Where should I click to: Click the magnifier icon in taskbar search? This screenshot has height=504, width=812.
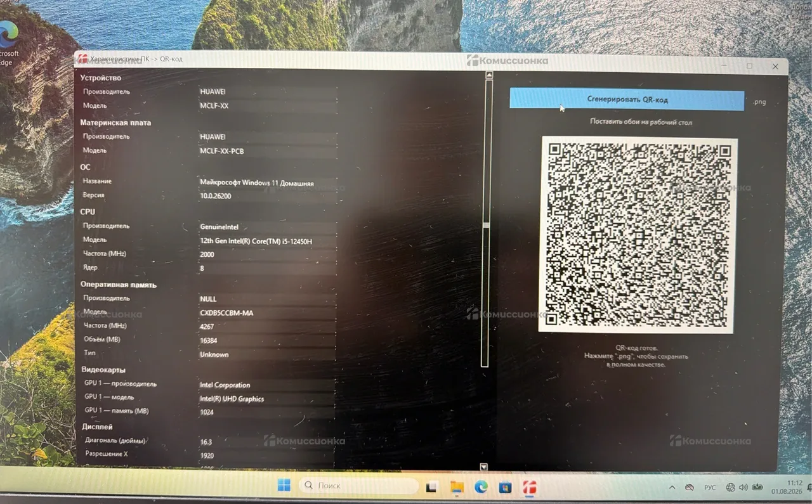coord(309,486)
